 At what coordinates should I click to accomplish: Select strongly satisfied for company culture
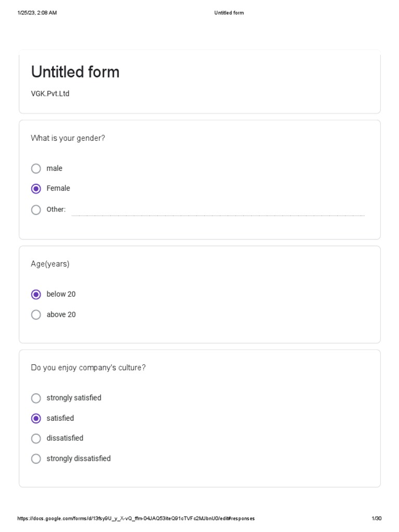pyautogui.click(x=36, y=398)
